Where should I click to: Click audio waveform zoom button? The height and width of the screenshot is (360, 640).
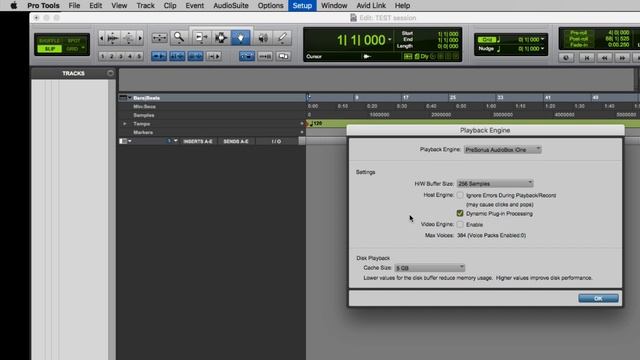113,38
